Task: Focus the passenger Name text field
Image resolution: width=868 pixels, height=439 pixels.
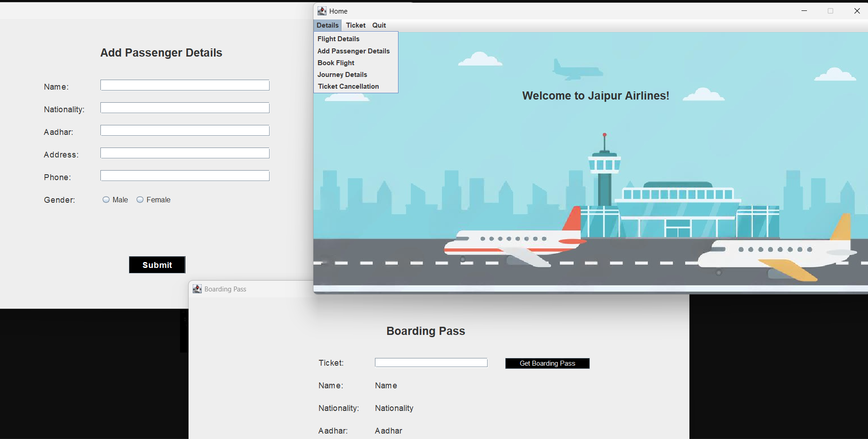Action: pos(185,85)
